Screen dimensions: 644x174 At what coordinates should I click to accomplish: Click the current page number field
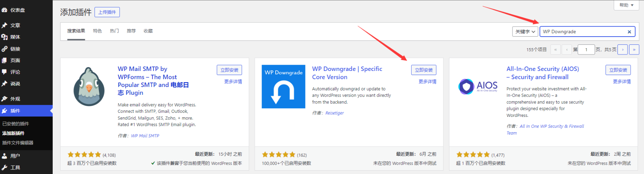586,50
